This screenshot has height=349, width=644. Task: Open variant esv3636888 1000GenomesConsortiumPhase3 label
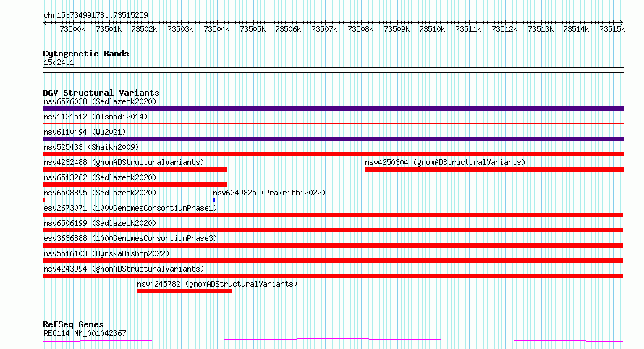130,238
